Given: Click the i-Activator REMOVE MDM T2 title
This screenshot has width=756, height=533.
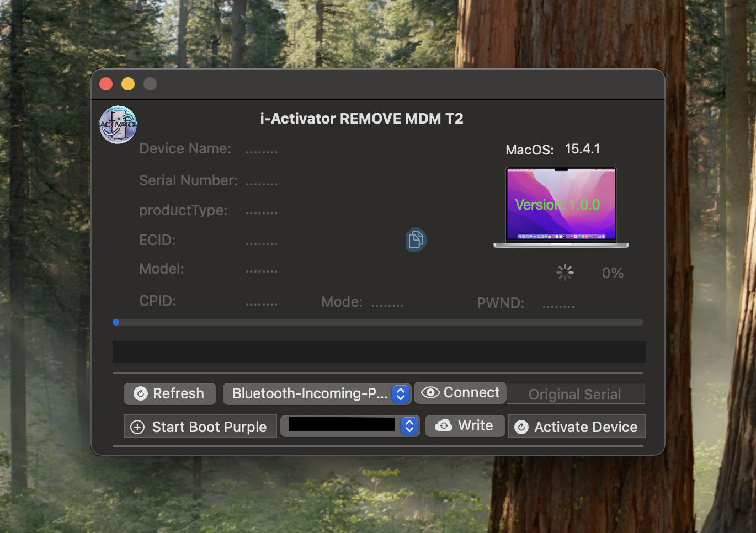Looking at the screenshot, I should (x=362, y=119).
